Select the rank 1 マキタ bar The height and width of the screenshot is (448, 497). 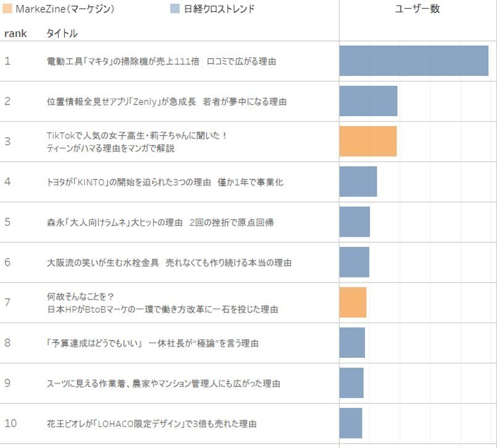(414, 61)
